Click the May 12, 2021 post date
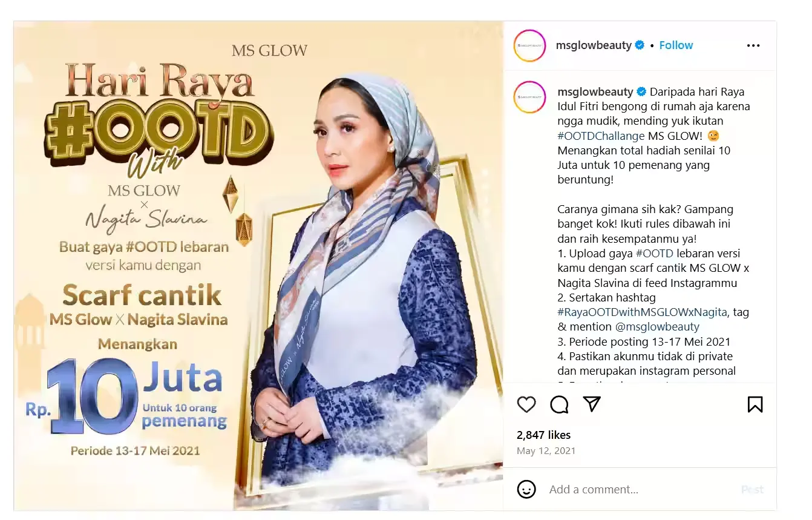812x520 pixels. [546, 451]
